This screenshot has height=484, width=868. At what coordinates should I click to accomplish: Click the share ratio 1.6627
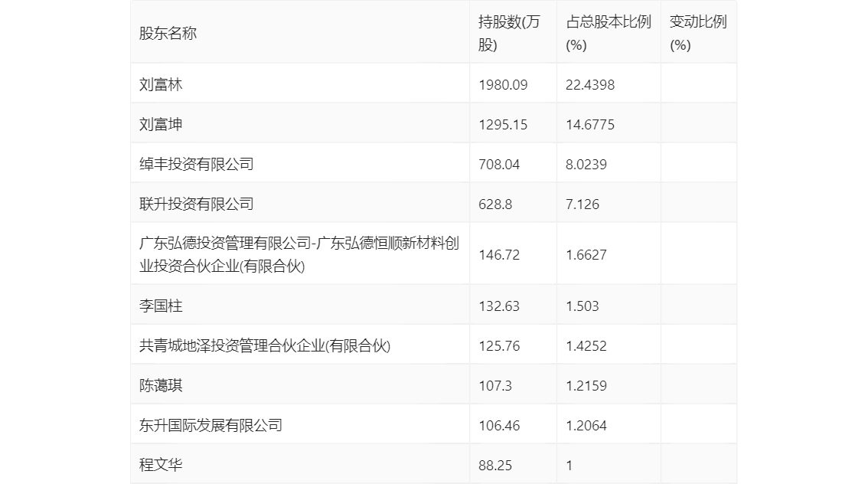tap(586, 255)
